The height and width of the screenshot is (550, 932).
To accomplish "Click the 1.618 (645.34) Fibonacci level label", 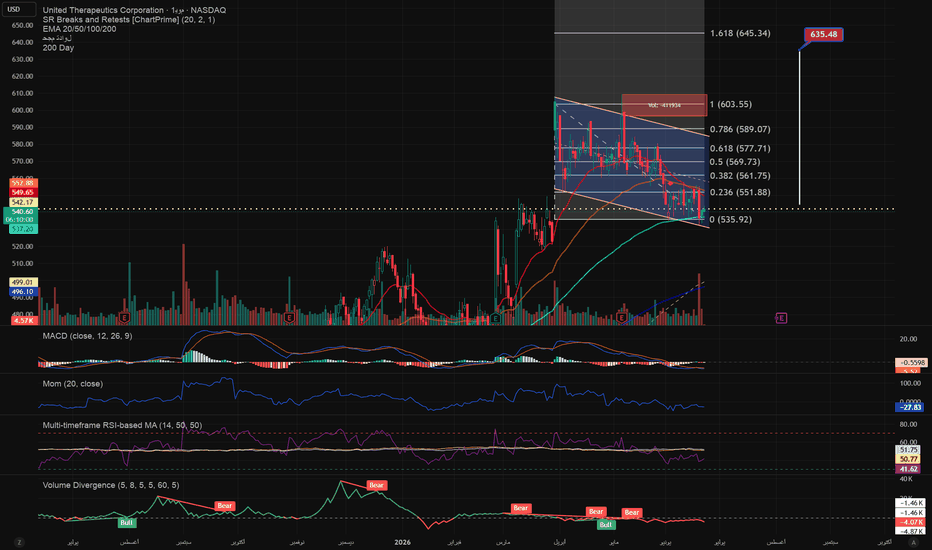I will point(740,33).
